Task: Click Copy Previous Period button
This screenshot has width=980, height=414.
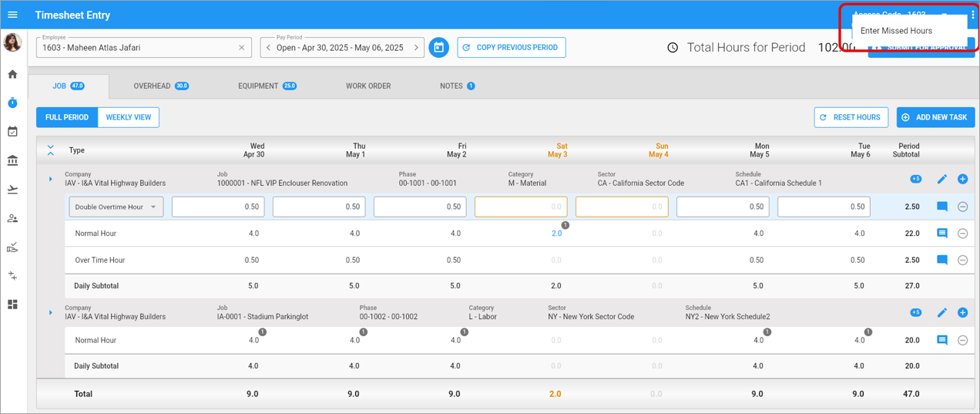Action: click(512, 47)
